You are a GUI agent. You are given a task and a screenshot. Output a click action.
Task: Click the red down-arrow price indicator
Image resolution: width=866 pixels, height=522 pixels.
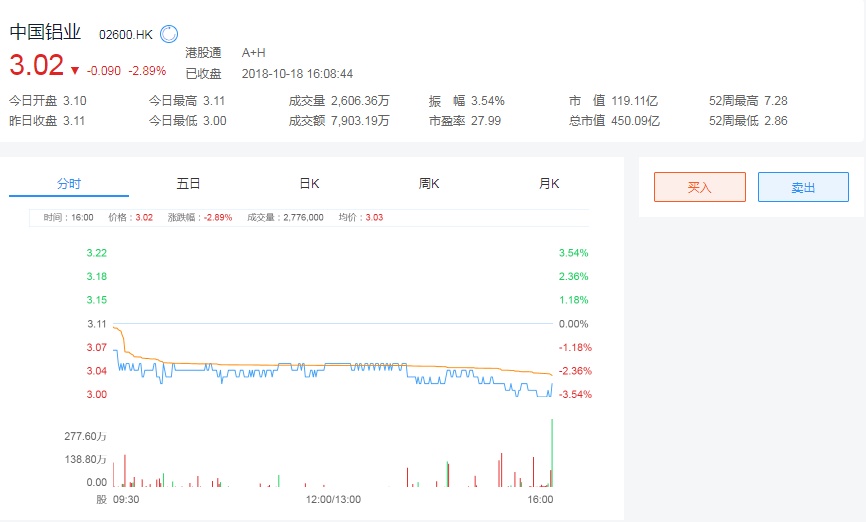(74, 70)
